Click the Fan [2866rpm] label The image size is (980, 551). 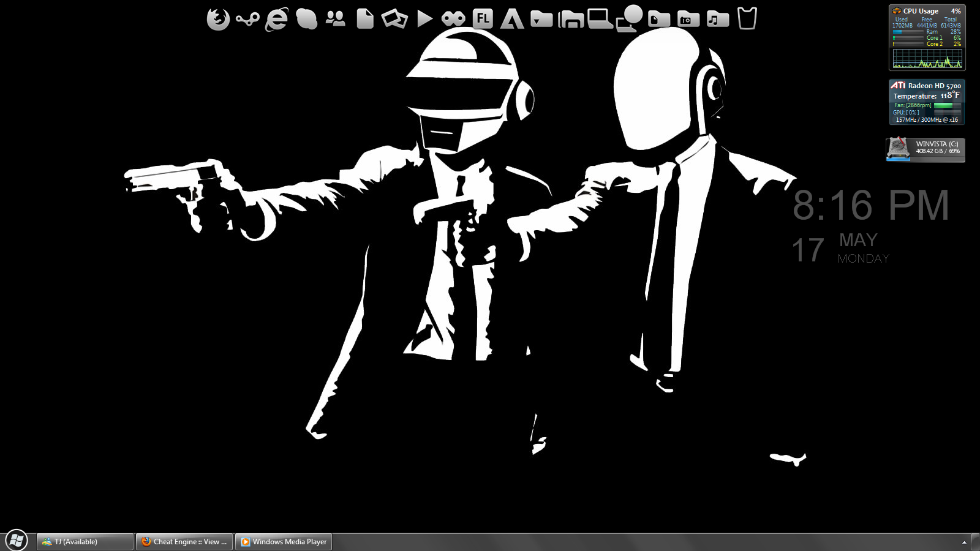(x=913, y=105)
